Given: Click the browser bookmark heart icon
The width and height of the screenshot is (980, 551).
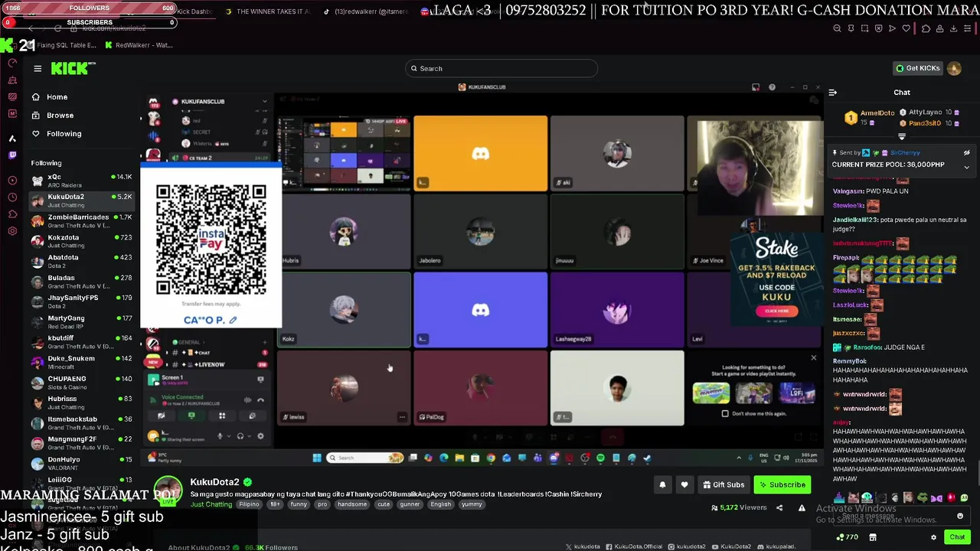Looking at the screenshot, I should (x=906, y=28).
